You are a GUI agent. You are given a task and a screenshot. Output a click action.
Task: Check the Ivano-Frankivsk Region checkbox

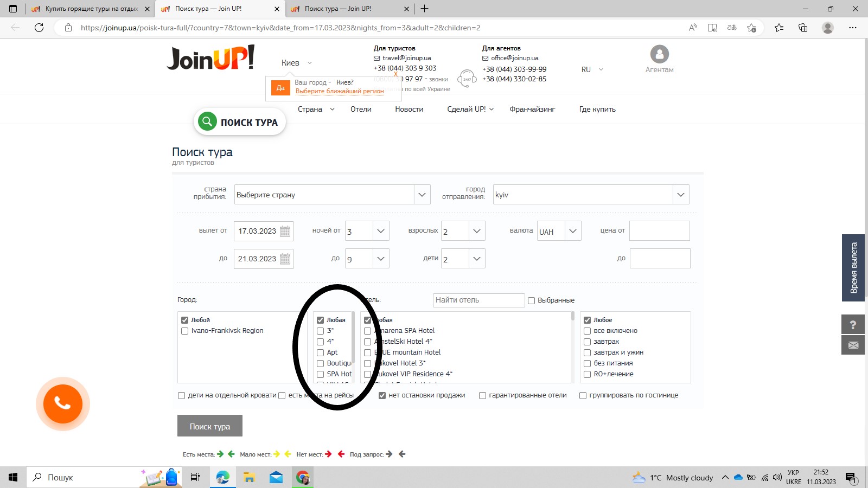click(185, 331)
